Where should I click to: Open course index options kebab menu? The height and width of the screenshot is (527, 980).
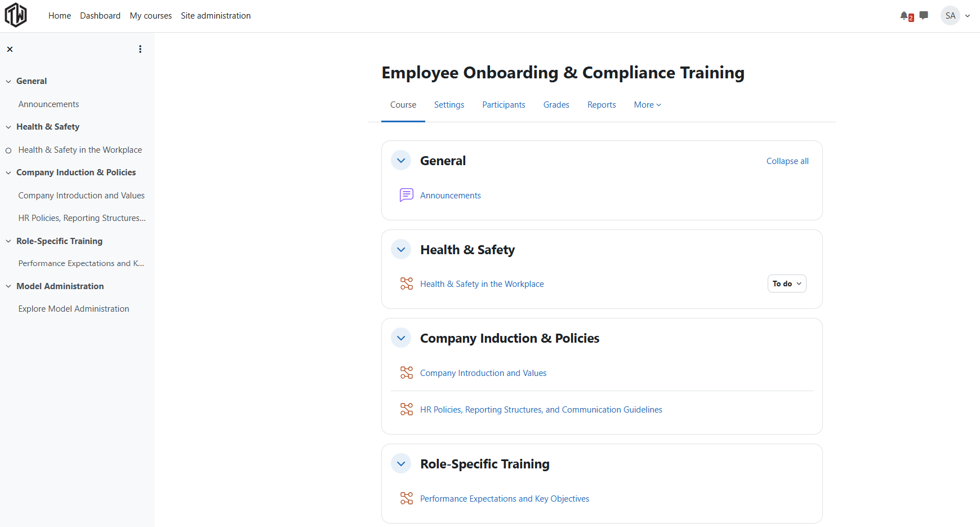(x=140, y=50)
